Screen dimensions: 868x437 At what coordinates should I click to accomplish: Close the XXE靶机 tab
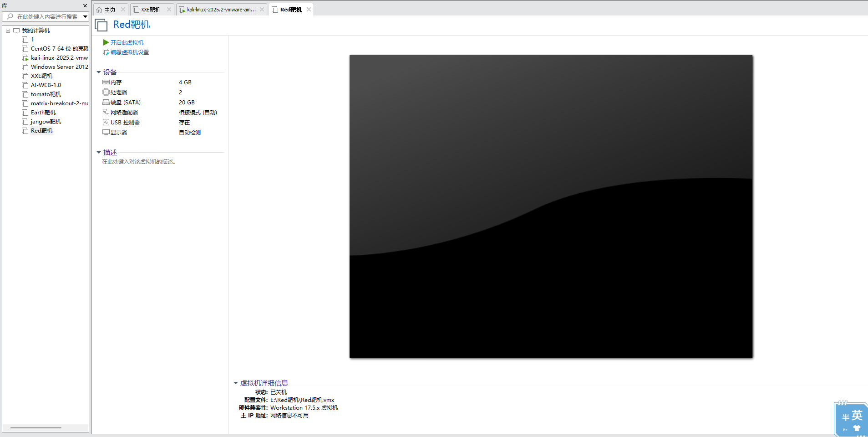pyautogui.click(x=169, y=10)
